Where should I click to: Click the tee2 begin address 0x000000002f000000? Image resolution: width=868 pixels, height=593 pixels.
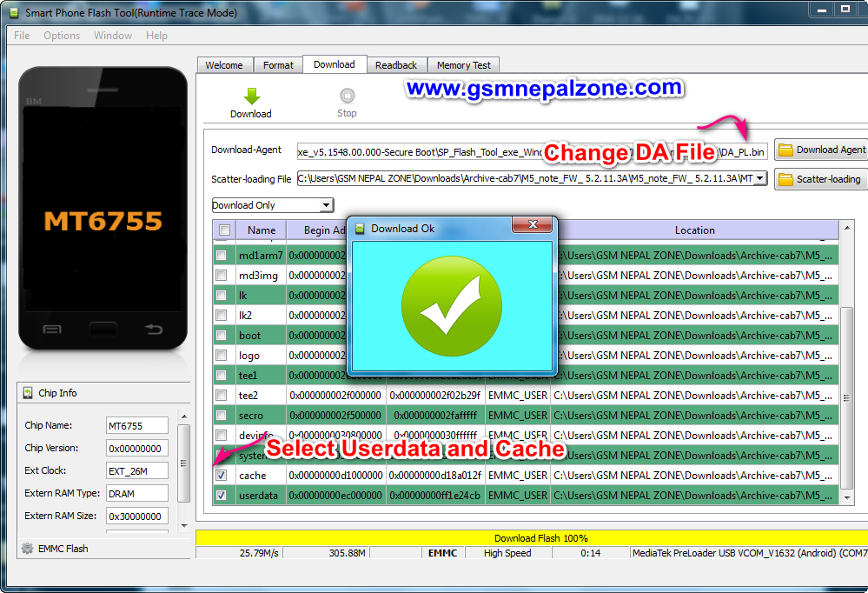pyautogui.click(x=335, y=395)
